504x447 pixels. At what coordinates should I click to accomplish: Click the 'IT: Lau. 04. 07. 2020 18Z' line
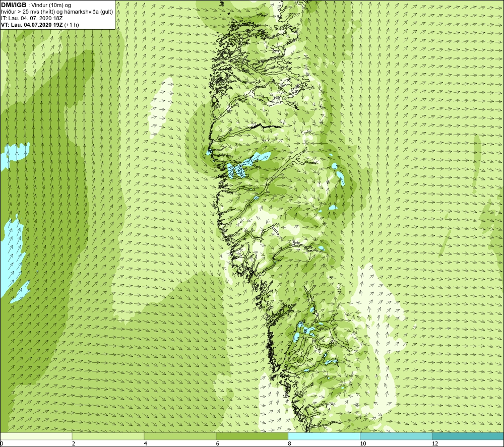point(32,18)
